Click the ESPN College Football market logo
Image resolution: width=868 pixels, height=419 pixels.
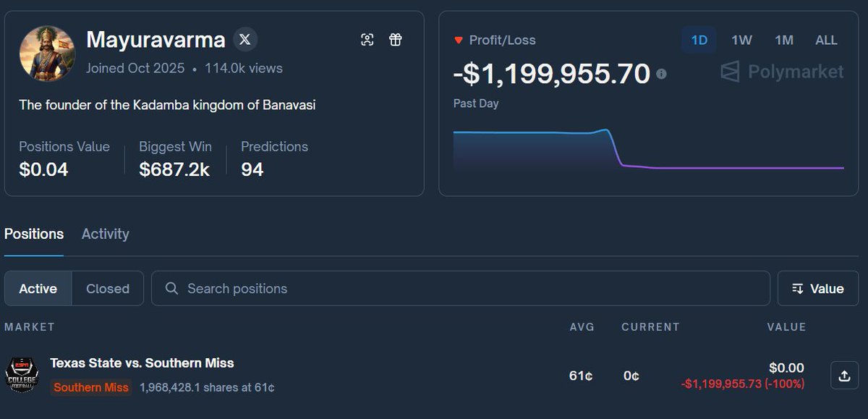coord(21,374)
